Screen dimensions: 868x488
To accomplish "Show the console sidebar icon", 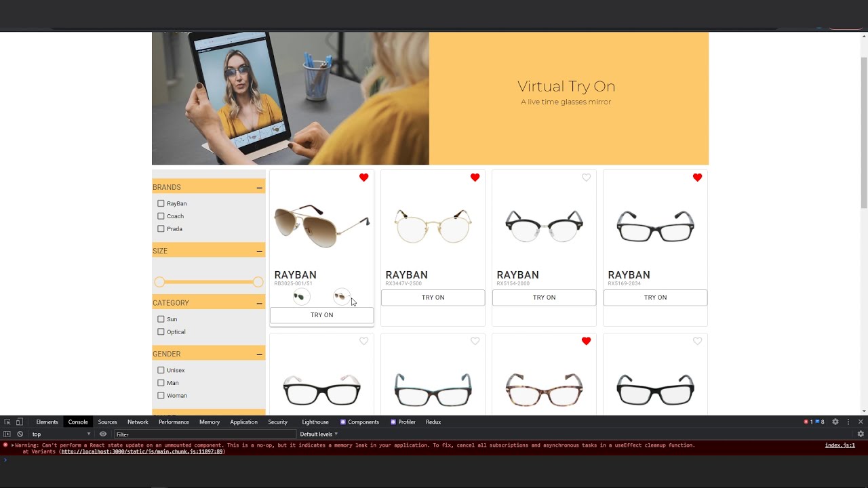I will click(7, 434).
